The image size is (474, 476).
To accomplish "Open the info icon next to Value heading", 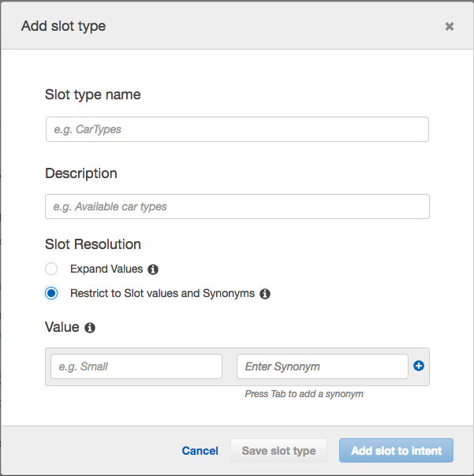I will coord(90,327).
